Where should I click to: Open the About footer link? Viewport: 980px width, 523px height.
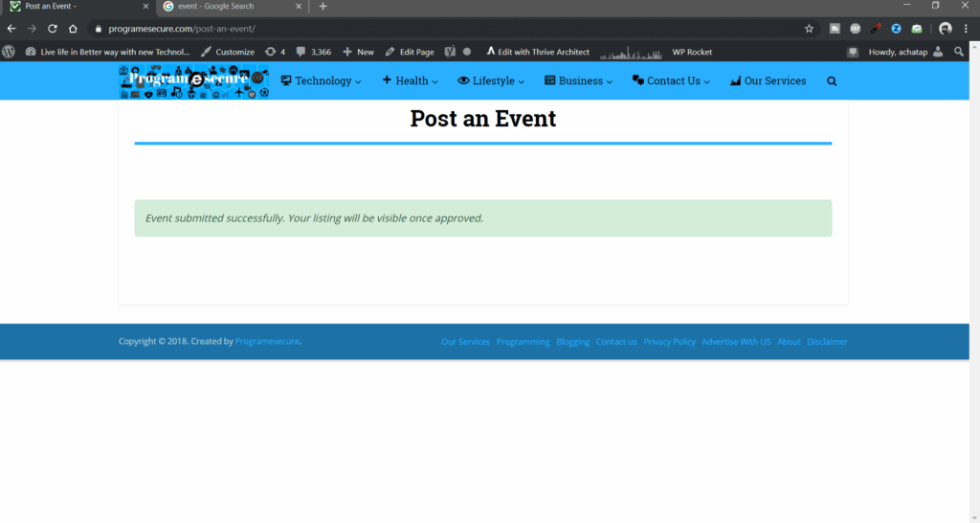(789, 342)
